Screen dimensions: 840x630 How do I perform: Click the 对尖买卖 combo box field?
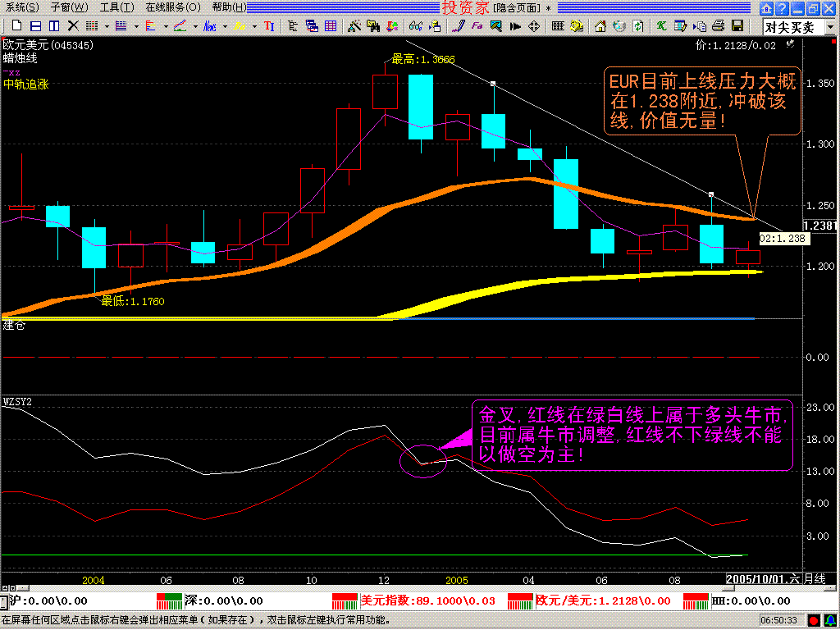794,27
